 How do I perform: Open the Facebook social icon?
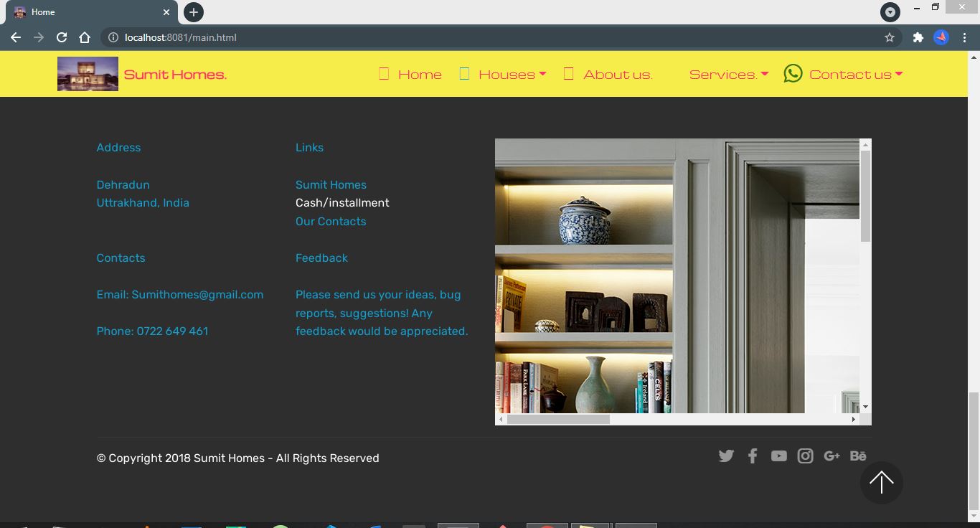tap(753, 456)
